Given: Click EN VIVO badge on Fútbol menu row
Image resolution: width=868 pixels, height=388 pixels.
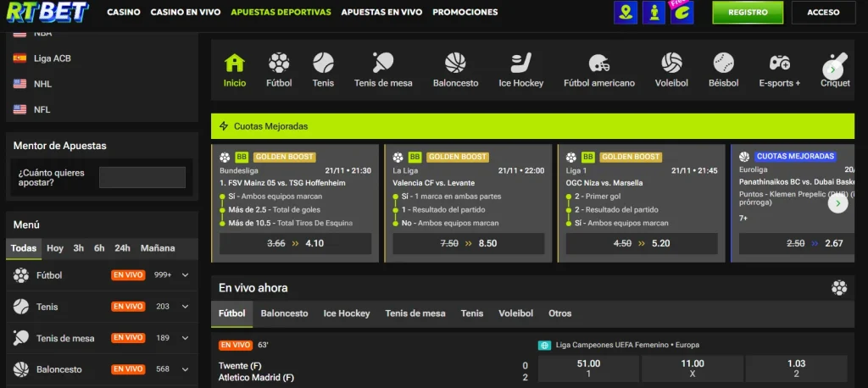Looking at the screenshot, I should pyautogui.click(x=128, y=275).
